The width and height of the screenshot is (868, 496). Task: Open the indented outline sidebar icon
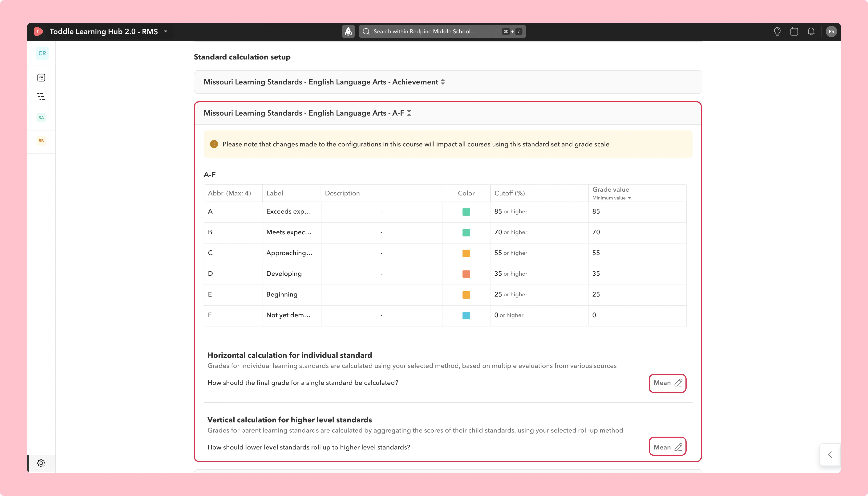pyautogui.click(x=41, y=96)
